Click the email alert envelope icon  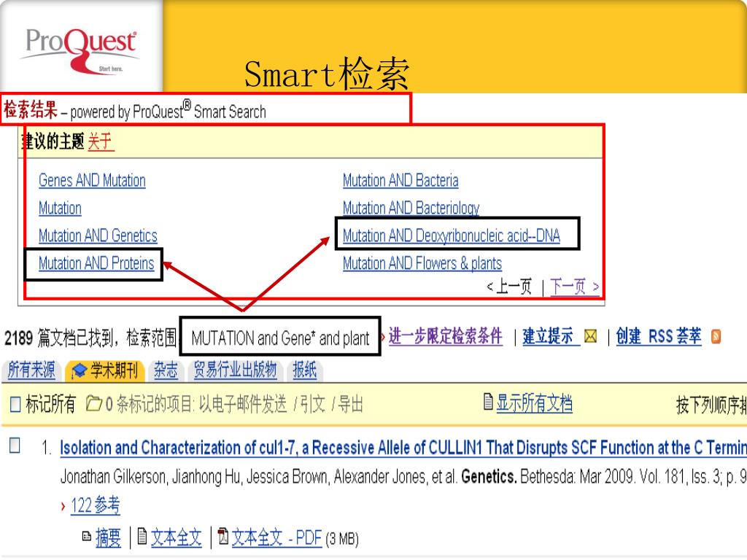pos(591,337)
